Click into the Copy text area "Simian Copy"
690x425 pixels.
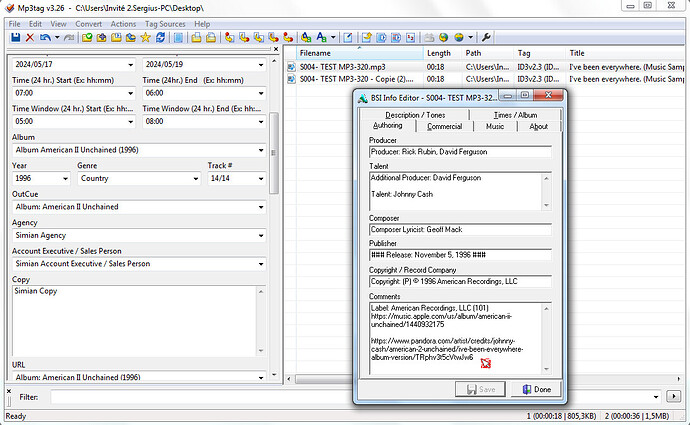point(134,321)
